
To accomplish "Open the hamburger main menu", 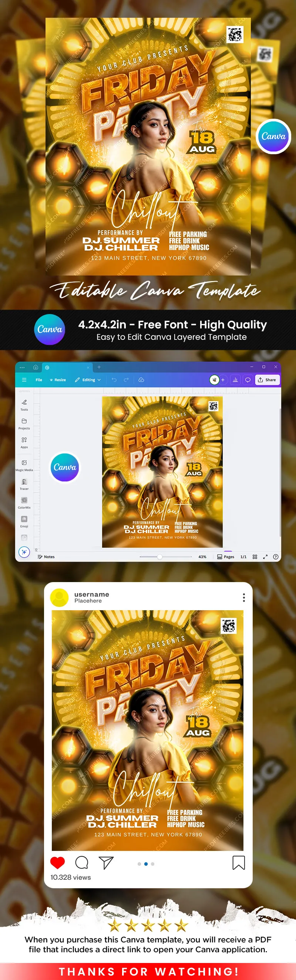I will tap(24, 380).
